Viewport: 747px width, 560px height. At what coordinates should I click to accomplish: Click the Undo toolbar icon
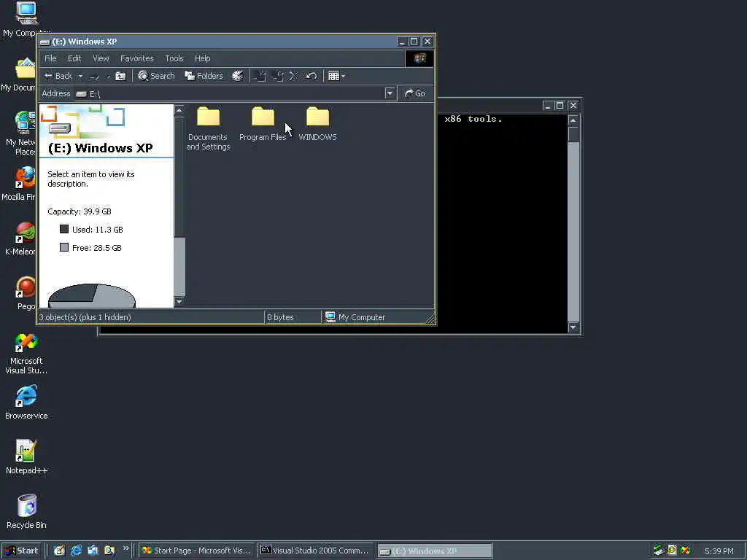point(311,76)
